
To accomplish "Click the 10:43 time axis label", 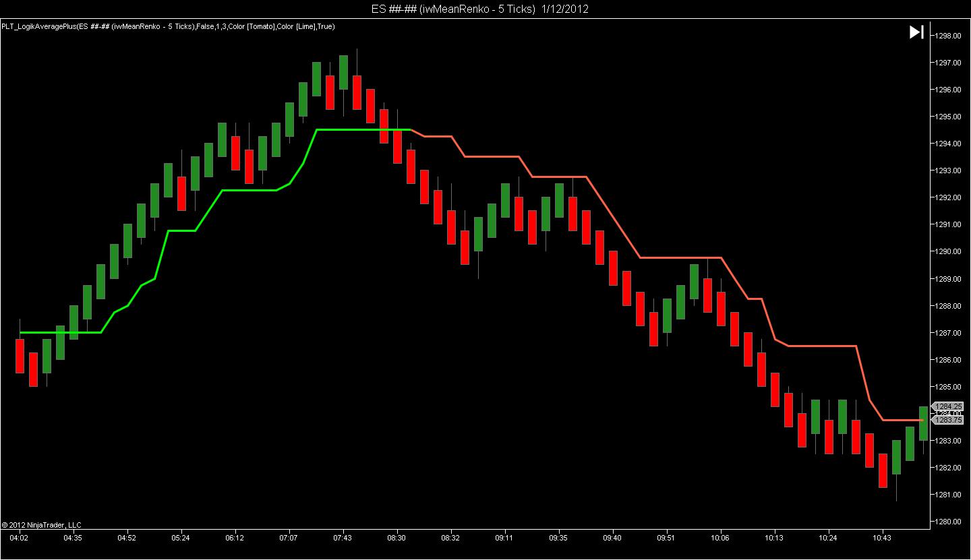I will click(882, 538).
